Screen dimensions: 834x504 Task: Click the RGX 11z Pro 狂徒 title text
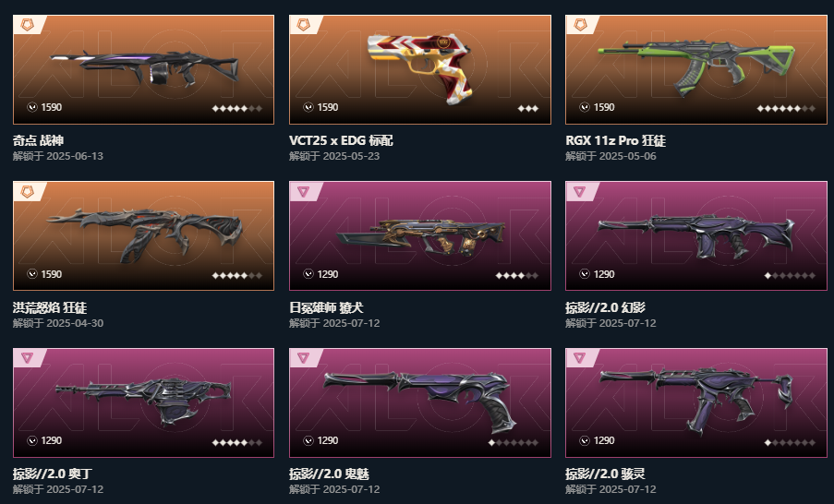(615, 140)
